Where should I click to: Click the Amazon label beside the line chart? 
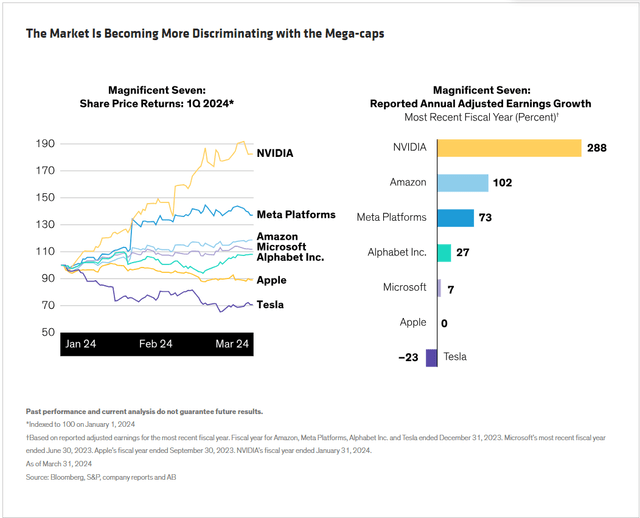[x=277, y=236]
